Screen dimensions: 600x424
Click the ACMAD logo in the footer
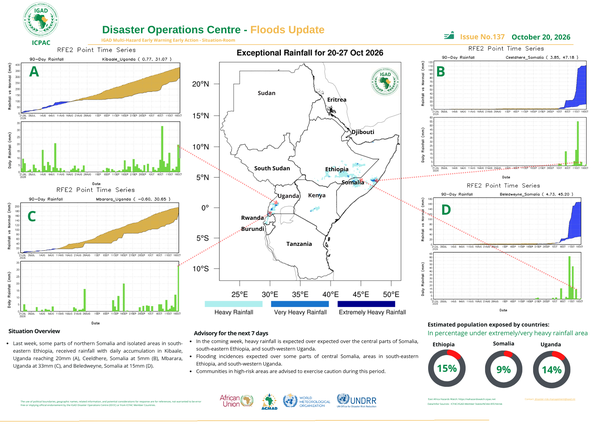click(x=269, y=402)
